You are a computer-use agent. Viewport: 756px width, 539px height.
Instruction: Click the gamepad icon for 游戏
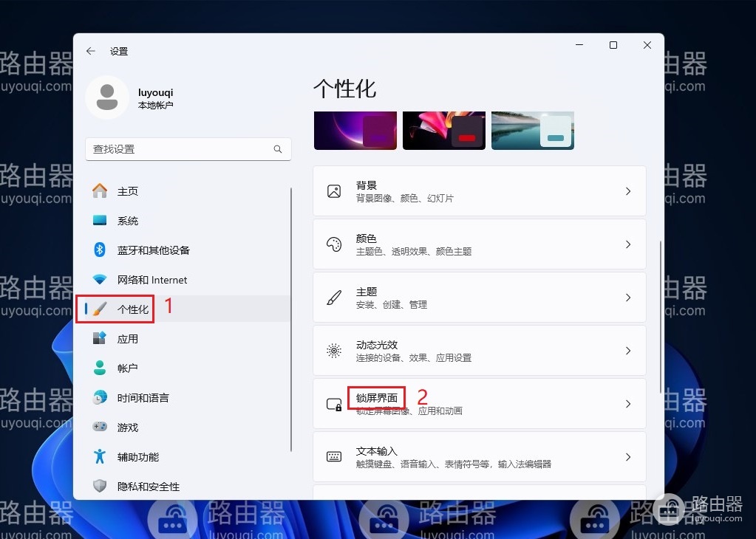point(100,427)
